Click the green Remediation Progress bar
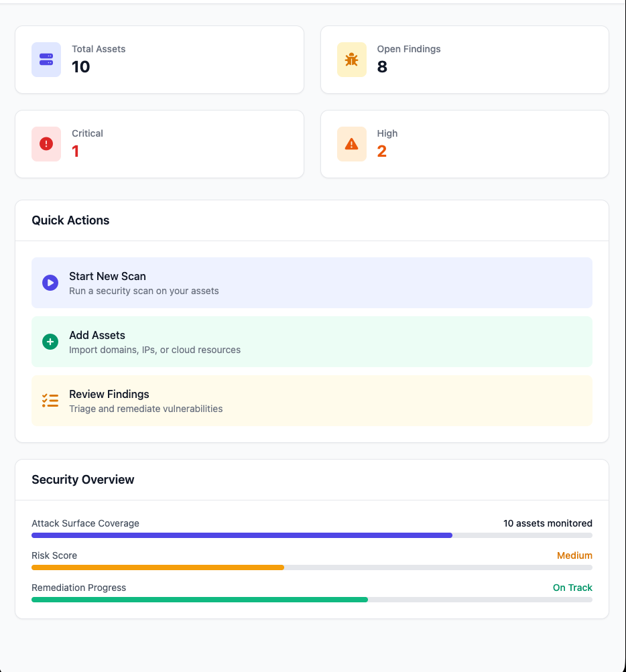Screen dimensions: 626x672 [200, 600]
